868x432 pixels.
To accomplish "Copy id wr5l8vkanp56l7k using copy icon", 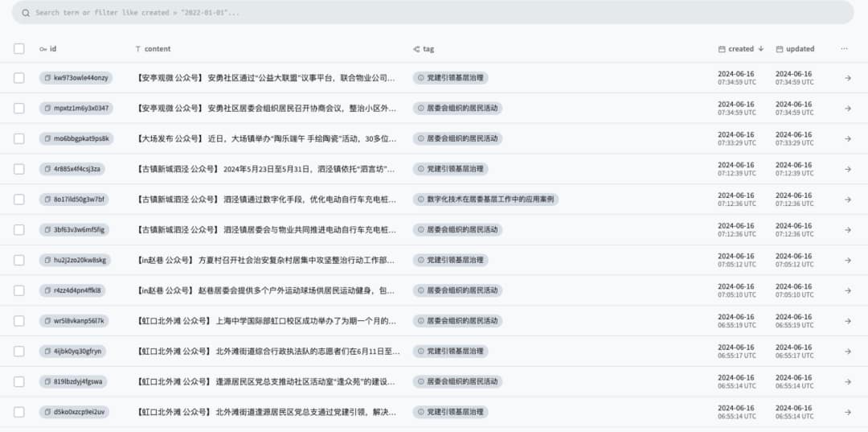I will point(47,321).
